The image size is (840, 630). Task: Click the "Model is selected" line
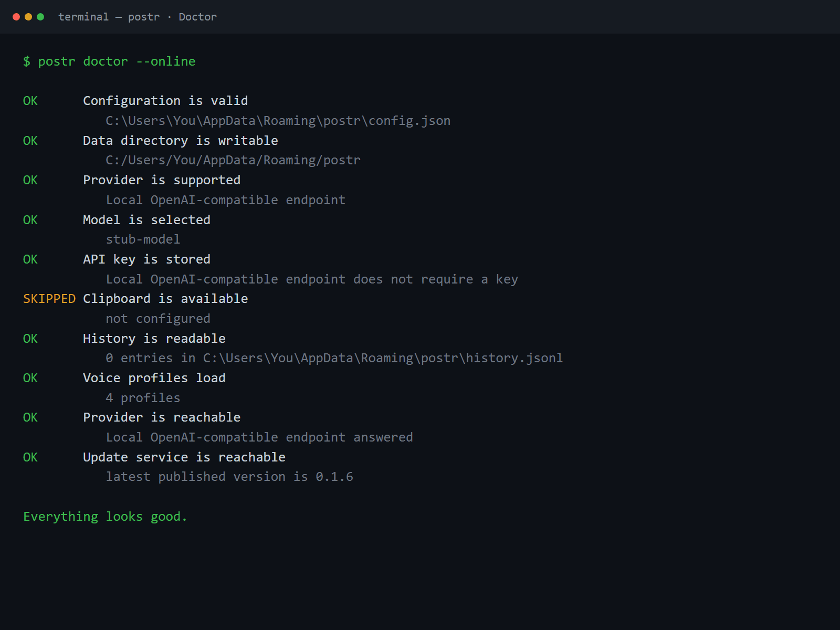coord(146,220)
